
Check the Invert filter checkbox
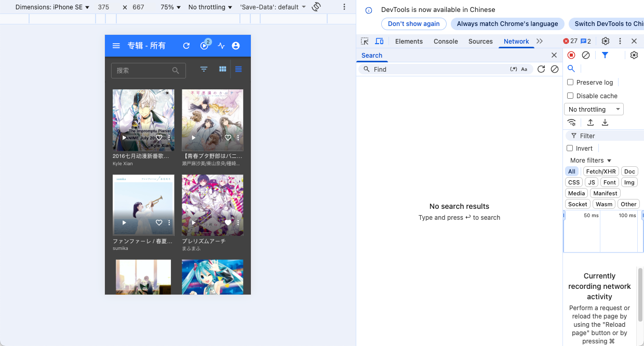(570, 148)
